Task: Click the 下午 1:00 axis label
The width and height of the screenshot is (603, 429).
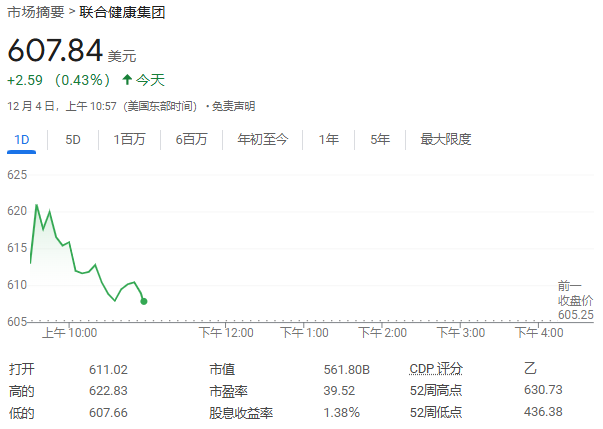Action: click(x=304, y=333)
